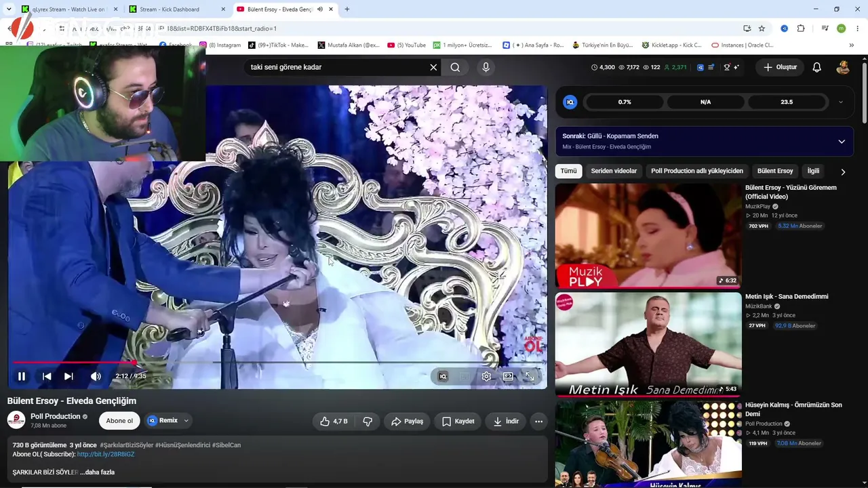
Task: Select the Bülent Ersoy filter chip
Action: 775,171
